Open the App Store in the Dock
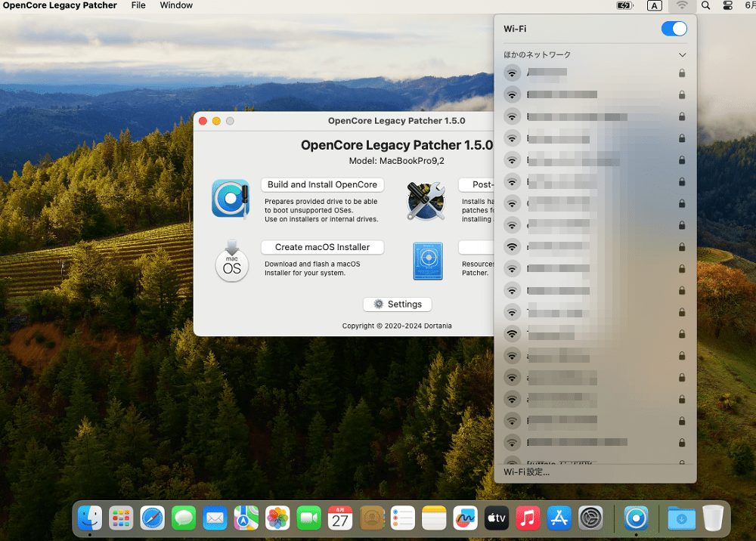The image size is (756, 541). [x=559, y=518]
